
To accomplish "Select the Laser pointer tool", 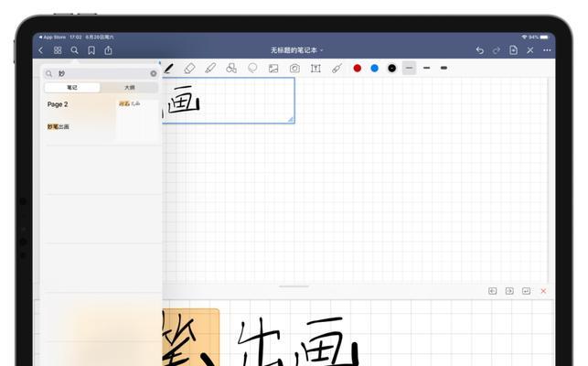I will click(x=337, y=68).
